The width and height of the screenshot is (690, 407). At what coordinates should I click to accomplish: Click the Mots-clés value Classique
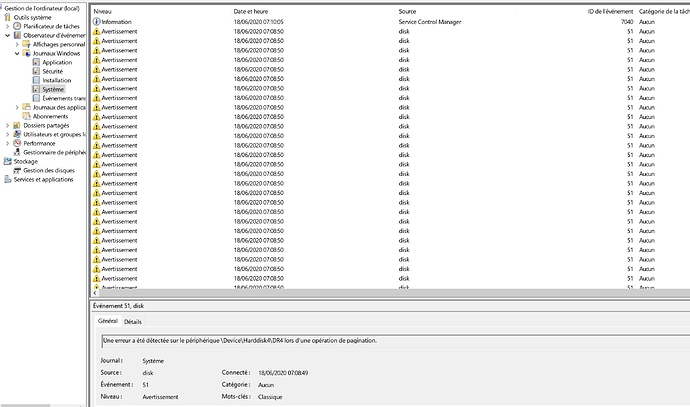point(270,397)
